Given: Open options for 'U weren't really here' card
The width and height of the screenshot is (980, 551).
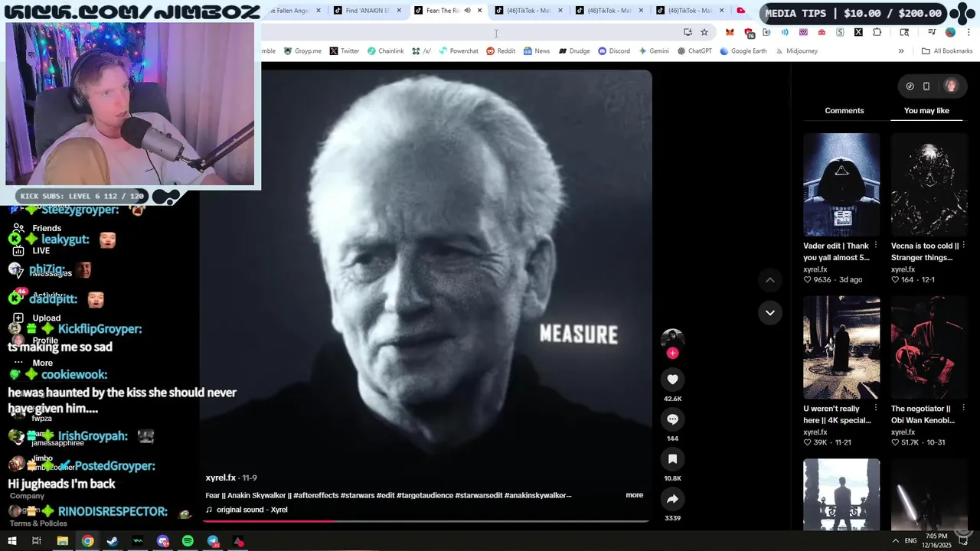Looking at the screenshot, I should 876,408.
